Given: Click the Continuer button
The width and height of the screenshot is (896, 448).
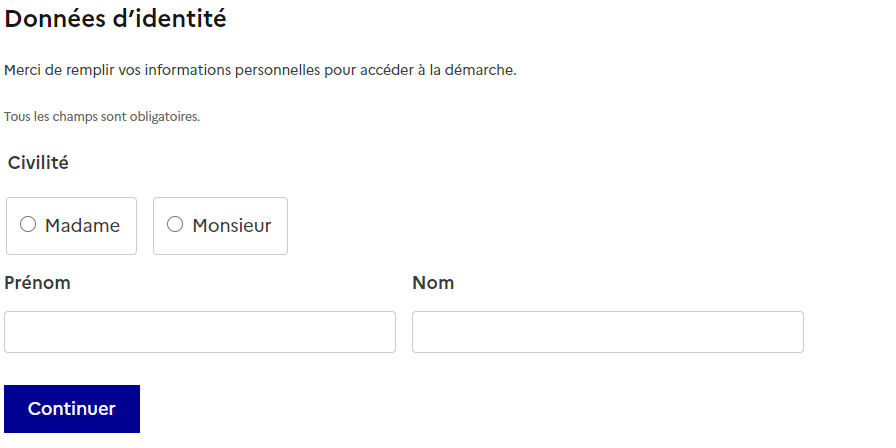Looking at the screenshot, I should click(x=72, y=409).
